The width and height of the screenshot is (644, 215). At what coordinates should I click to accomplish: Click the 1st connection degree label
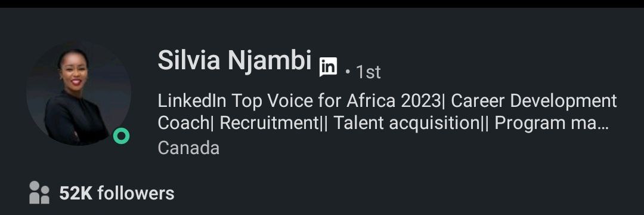tap(368, 72)
